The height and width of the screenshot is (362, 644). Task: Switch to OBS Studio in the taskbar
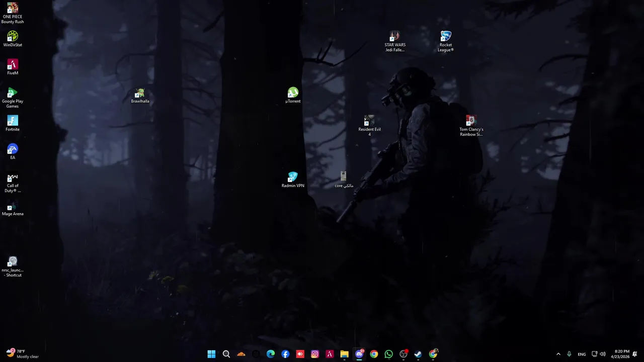(404, 354)
